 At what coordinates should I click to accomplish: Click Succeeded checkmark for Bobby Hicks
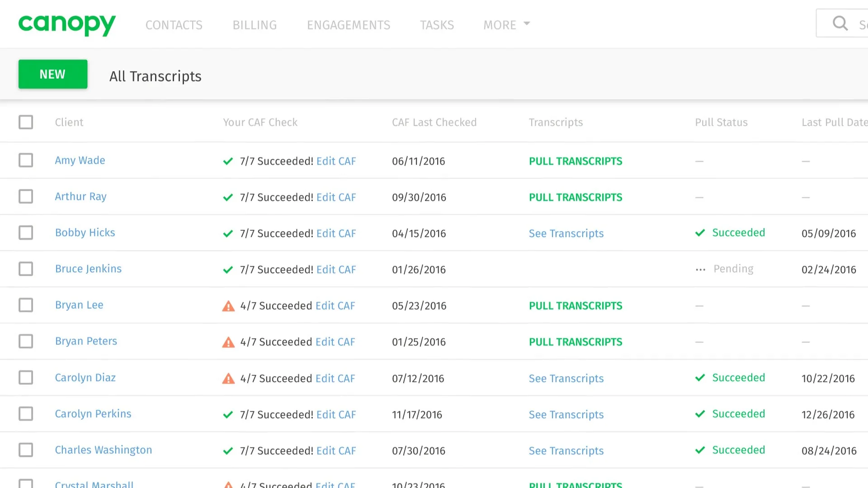[x=700, y=233]
